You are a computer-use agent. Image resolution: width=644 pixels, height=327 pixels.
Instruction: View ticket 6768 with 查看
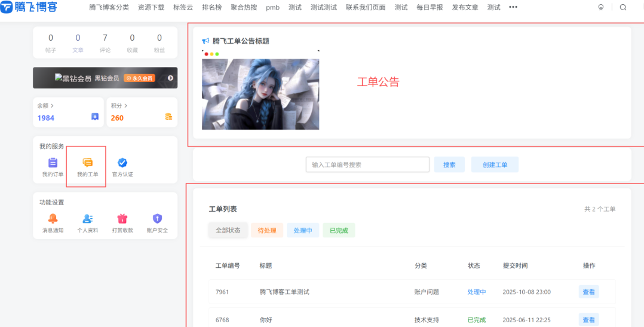point(588,320)
